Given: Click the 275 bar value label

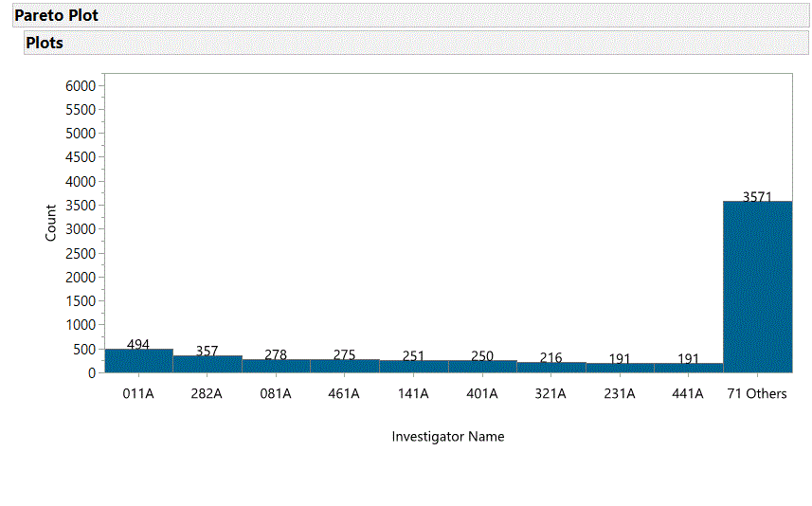Looking at the screenshot, I should coord(344,354).
